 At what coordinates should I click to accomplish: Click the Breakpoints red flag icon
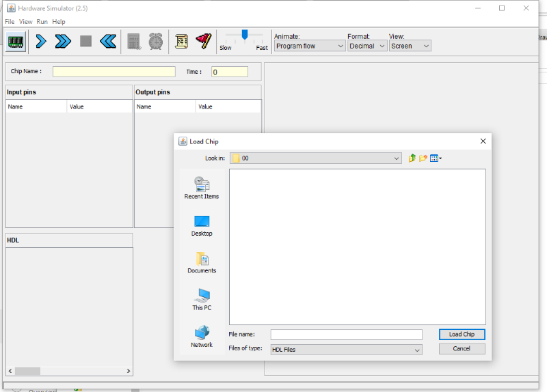click(203, 42)
